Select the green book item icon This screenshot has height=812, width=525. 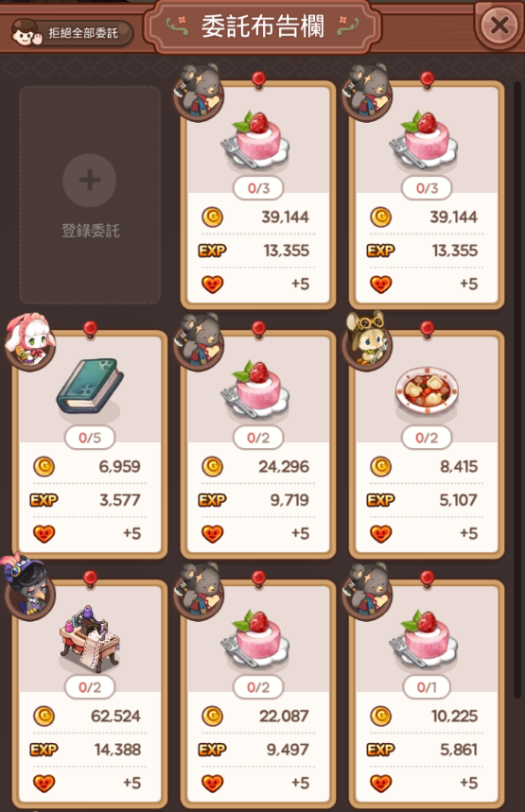(89, 386)
